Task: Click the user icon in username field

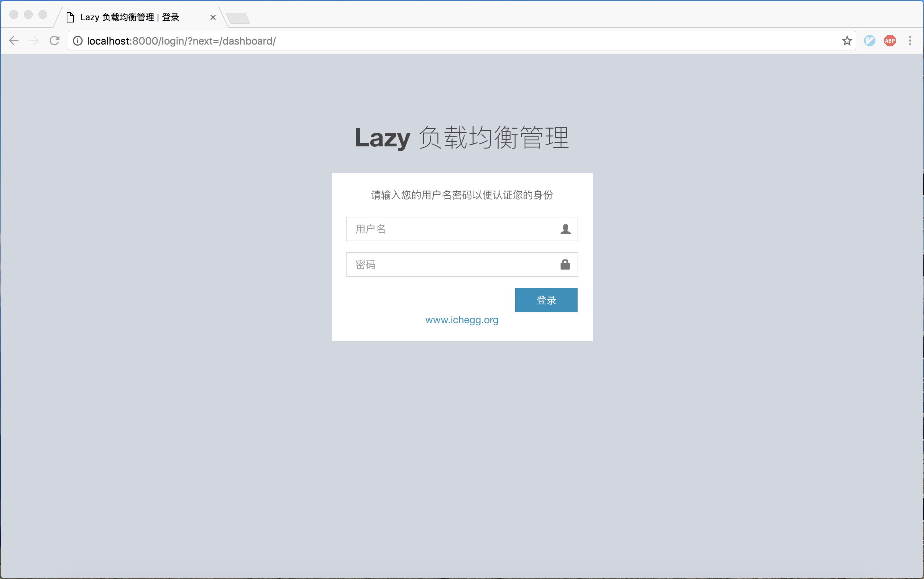Action: [565, 229]
